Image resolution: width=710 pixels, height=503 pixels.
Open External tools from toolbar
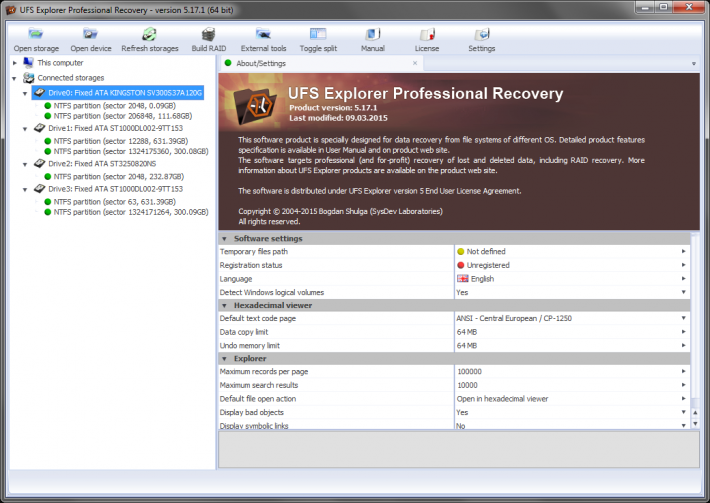pos(263,34)
